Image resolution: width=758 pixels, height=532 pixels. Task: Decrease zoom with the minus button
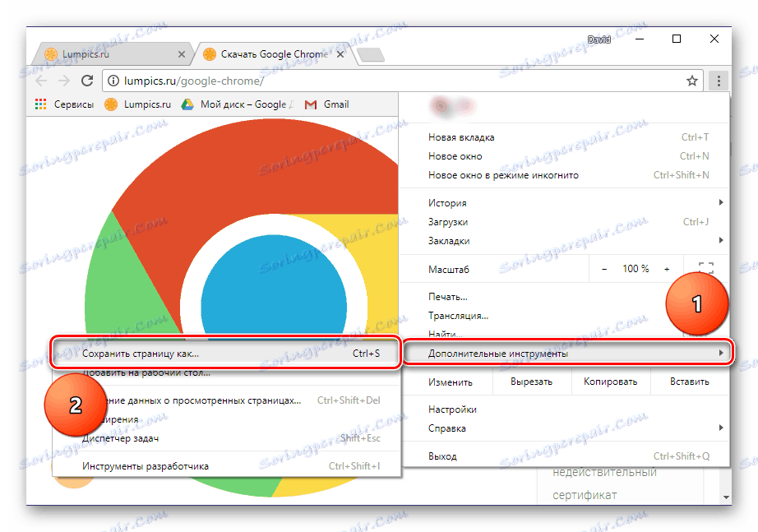coord(604,269)
